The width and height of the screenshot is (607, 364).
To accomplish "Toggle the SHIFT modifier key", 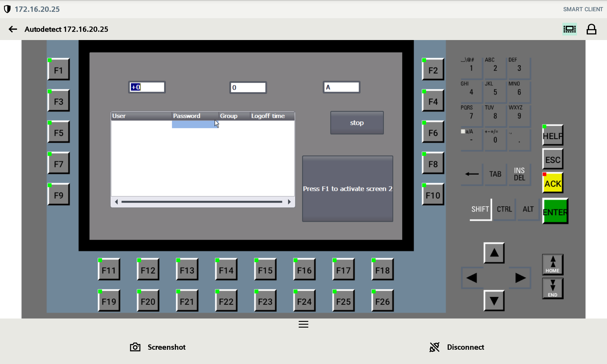I will [480, 209].
